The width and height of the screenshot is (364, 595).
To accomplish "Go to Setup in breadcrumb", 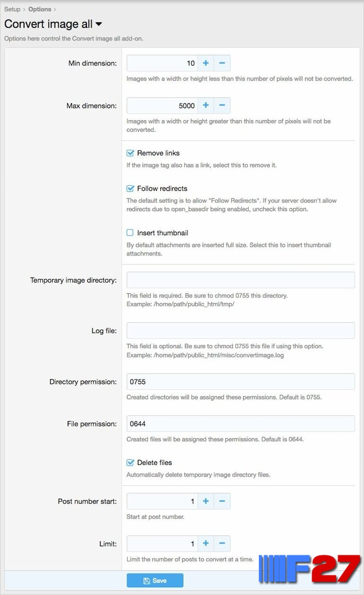I will pyautogui.click(x=12, y=9).
